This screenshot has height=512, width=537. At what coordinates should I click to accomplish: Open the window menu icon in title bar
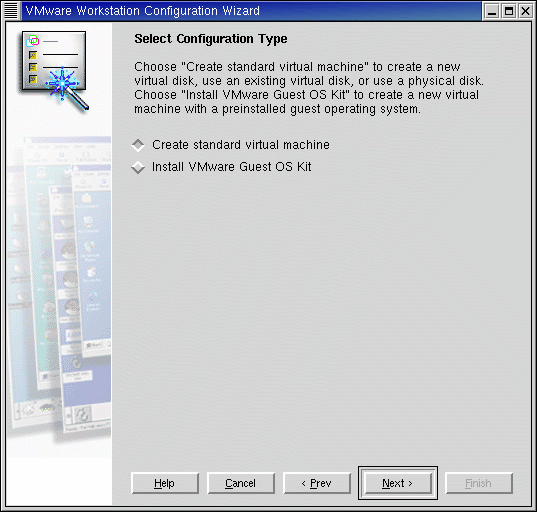coord(11,11)
